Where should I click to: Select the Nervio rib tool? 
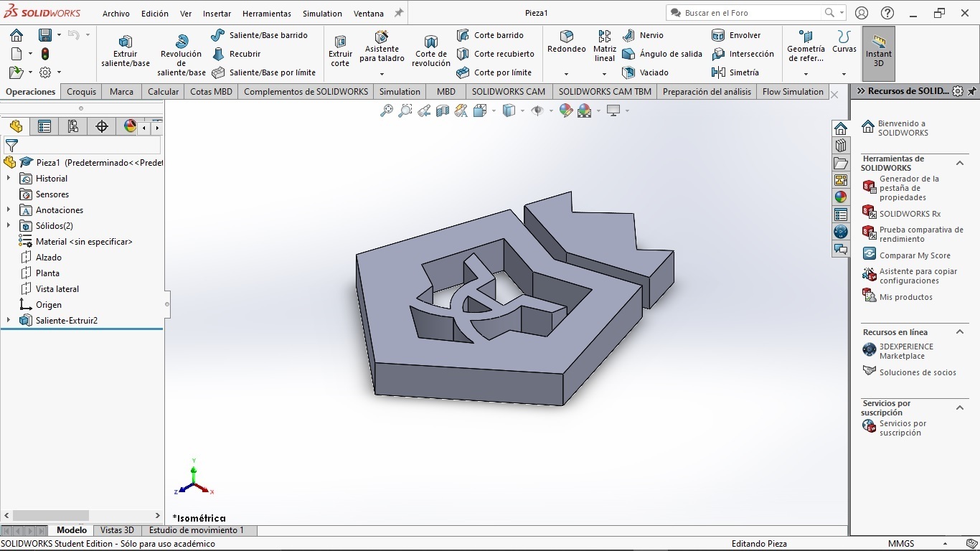[x=643, y=35]
